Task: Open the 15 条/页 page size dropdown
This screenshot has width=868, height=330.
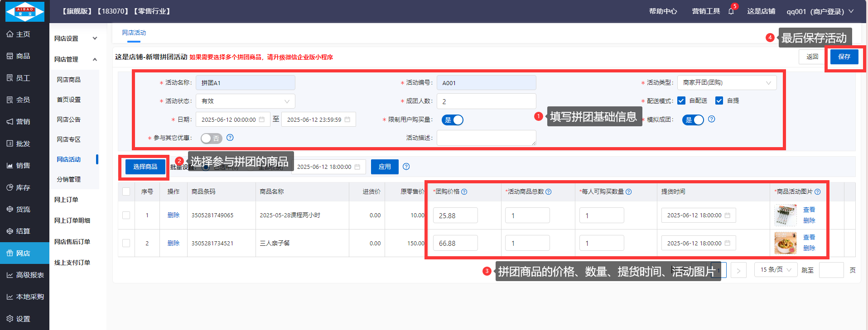Action: click(776, 270)
